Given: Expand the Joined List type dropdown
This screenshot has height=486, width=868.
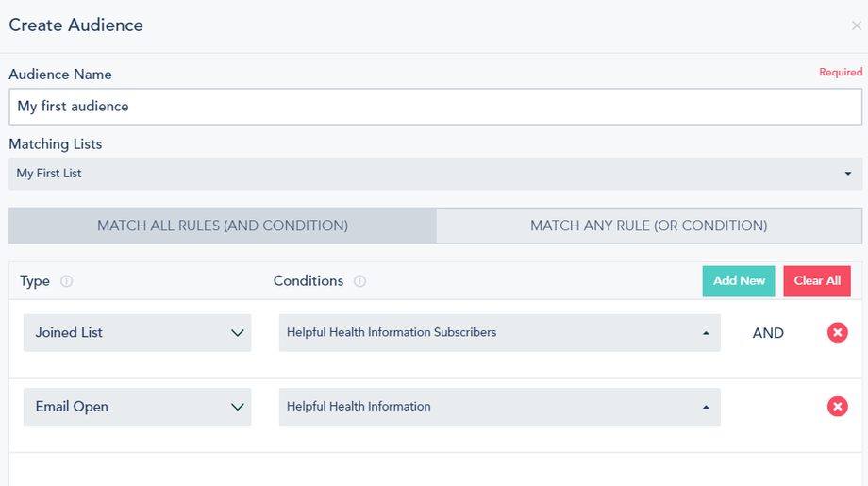Looking at the screenshot, I should coord(137,332).
